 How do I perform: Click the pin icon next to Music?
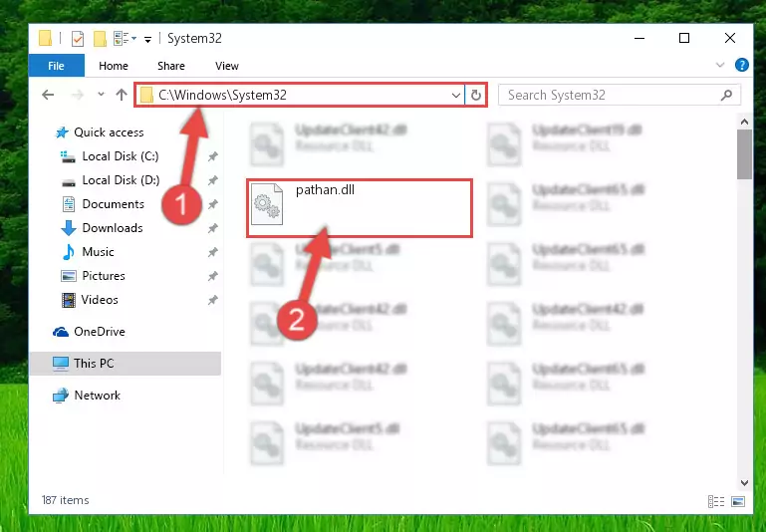tap(212, 252)
